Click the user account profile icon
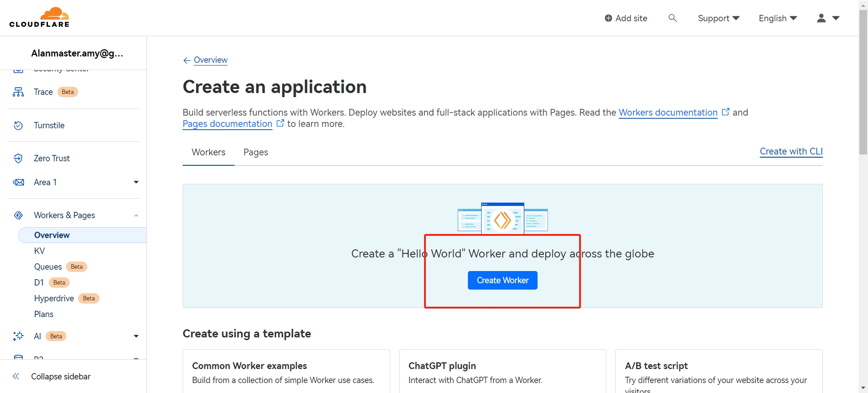This screenshot has height=393, width=868. [821, 18]
